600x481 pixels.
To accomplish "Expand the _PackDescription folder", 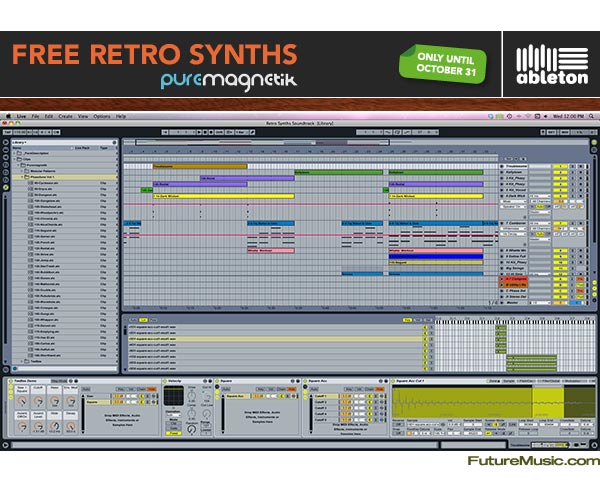I will pos(15,153).
